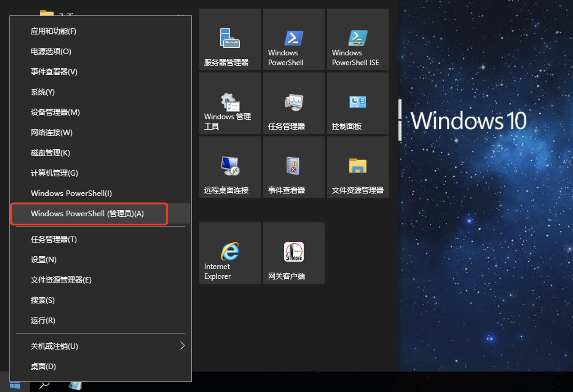Open the 控制面板 tile
This screenshot has width=573, height=392.
[358, 103]
